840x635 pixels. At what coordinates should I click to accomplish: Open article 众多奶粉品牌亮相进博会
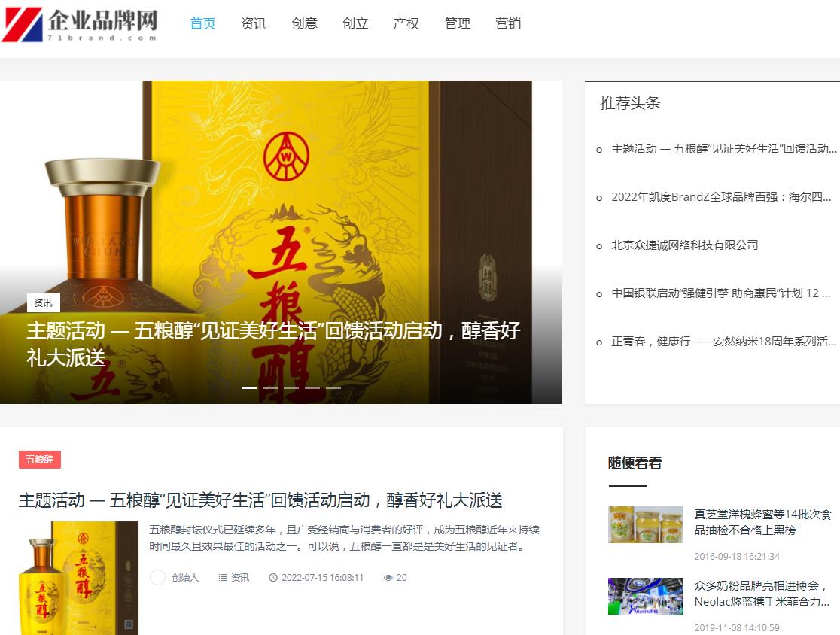(762, 594)
